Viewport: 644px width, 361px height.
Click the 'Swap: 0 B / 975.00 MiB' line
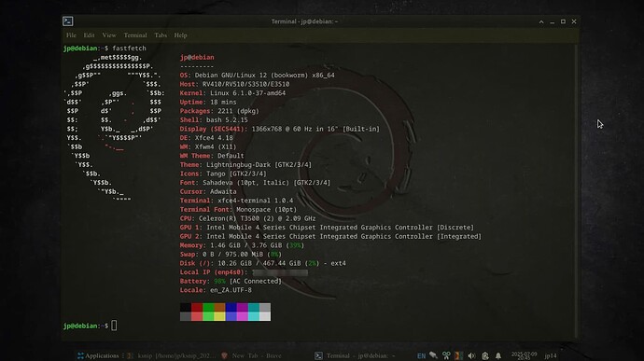click(x=231, y=255)
